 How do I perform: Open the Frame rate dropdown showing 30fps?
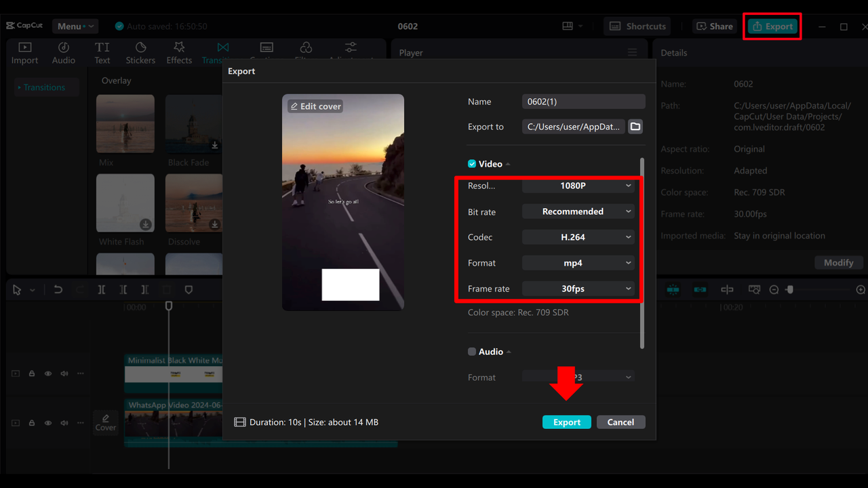[x=578, y=288]
